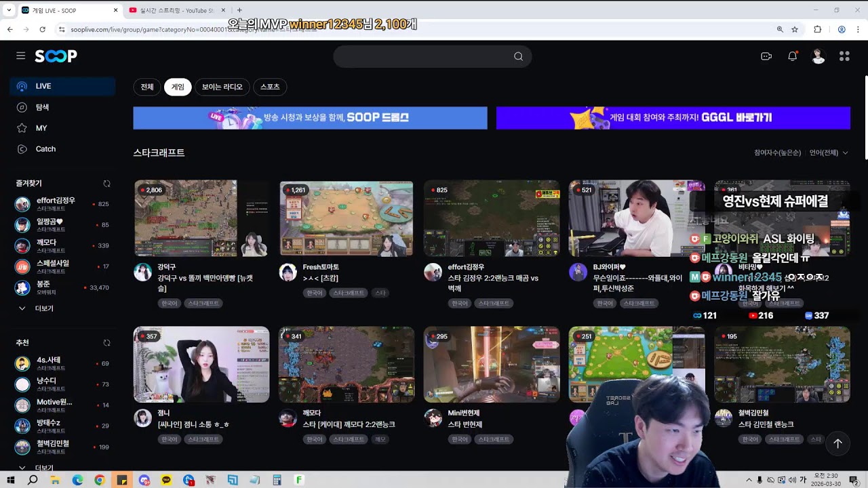The image size is (868, 488).
Task: Click the search magnifier icon in SOOP search bar
Action: 518,56
